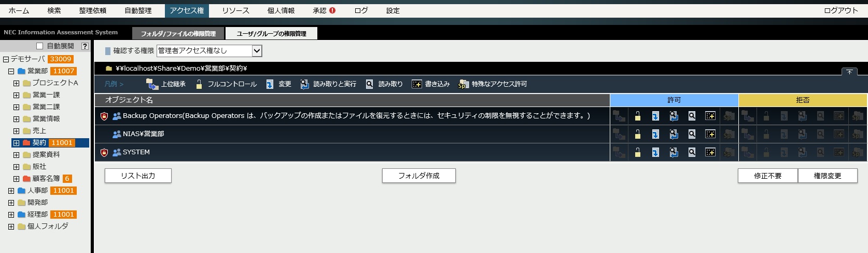Image resolution: width=868 pixels, height=253 pixels.
Task: Open the 設定 menu
Action: 393,10
